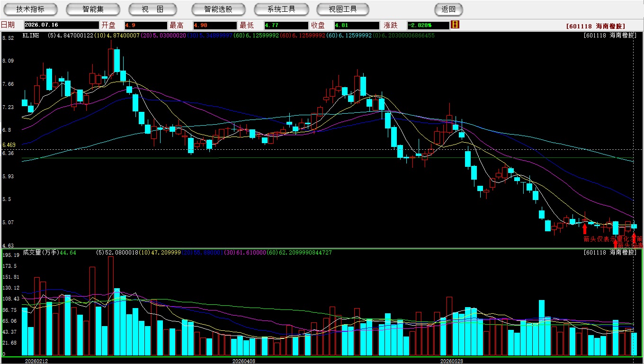Viewport: 644px width, 364px height.
Task: Click the 6.469 crosshair price label
Action: [9, 145]
